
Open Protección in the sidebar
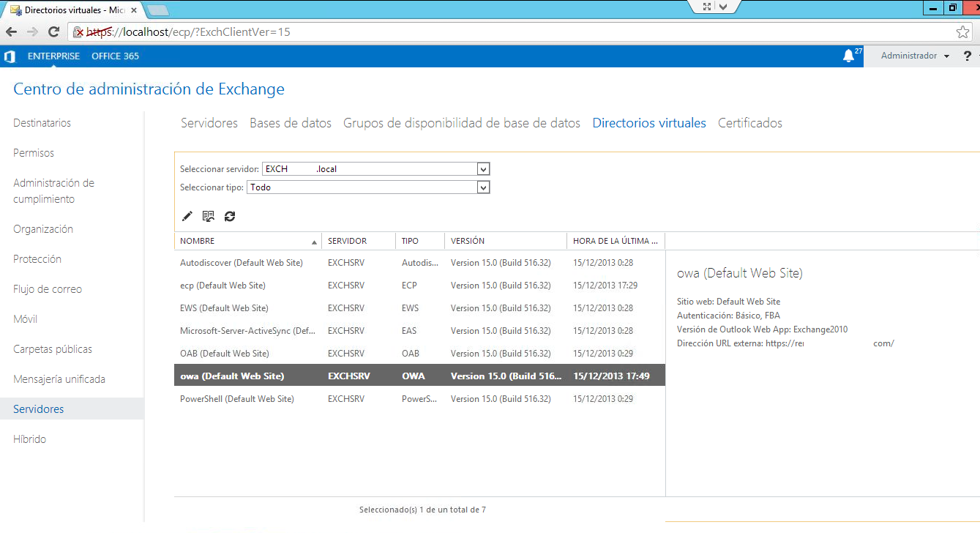click(37, 259)
